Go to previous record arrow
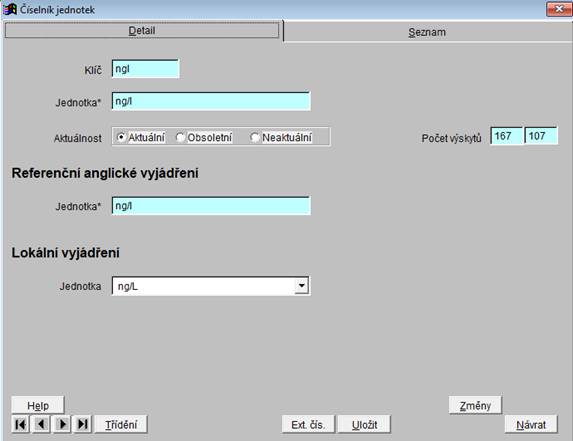573x441 pixels. pyautogui.click(x=41, y=425)
